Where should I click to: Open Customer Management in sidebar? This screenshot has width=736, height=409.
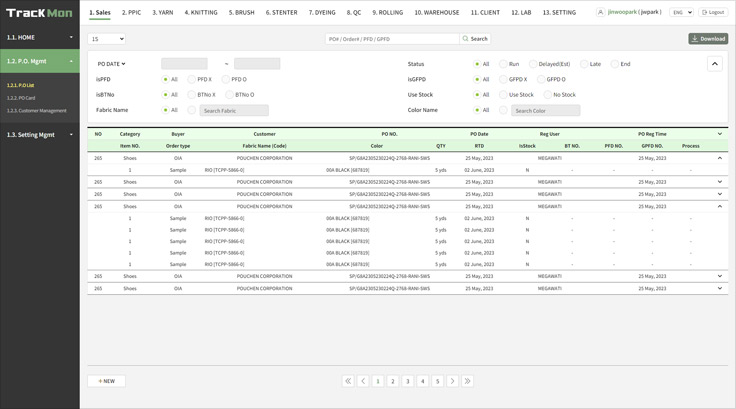tap(37, 110)
